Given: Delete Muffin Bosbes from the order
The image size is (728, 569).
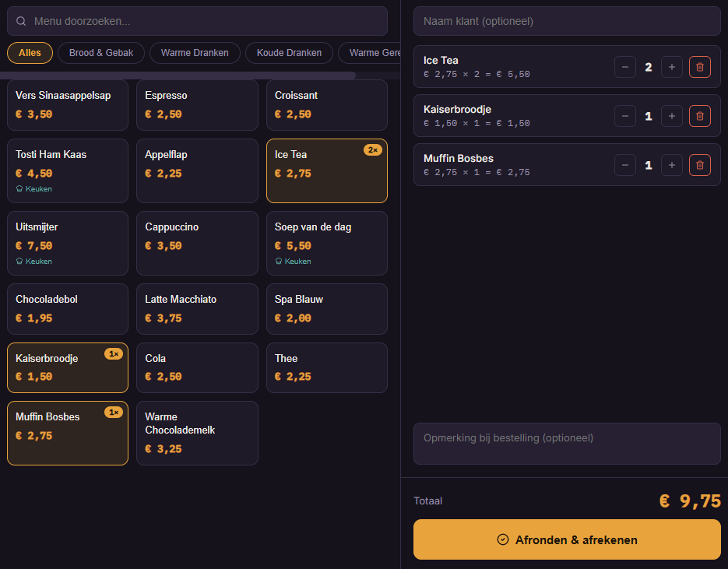Looking at the screenshot, I should tap(700, 165).
